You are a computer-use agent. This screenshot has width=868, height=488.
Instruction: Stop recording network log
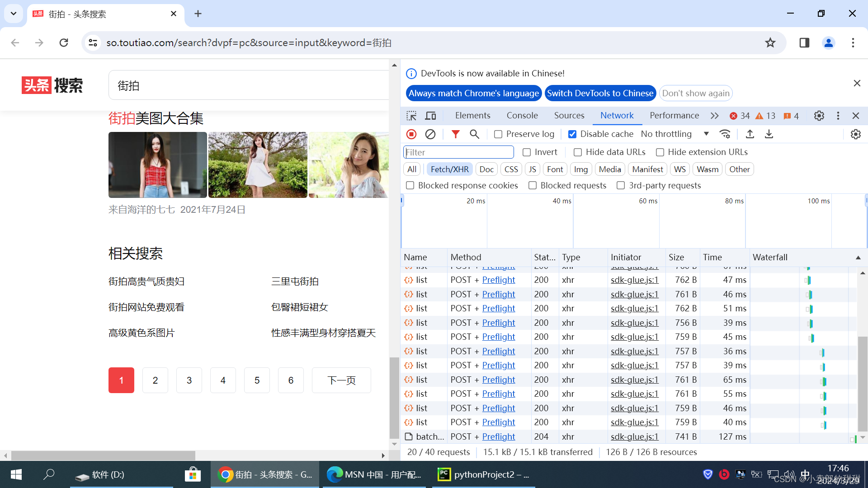click(x=411, y=134)
